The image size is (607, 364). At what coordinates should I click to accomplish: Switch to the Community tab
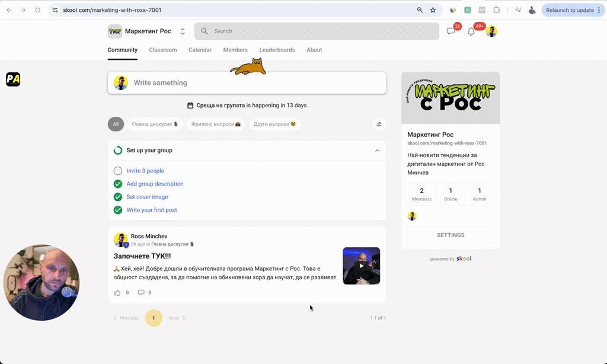pyautogui.click(x=122, y=50)
